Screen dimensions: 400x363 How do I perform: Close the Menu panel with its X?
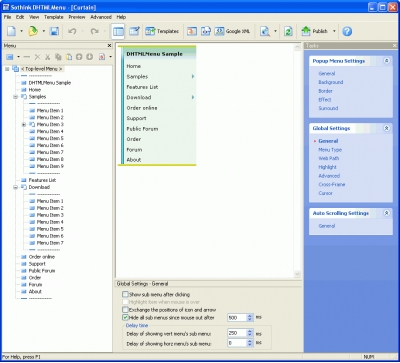pos(109,46)
